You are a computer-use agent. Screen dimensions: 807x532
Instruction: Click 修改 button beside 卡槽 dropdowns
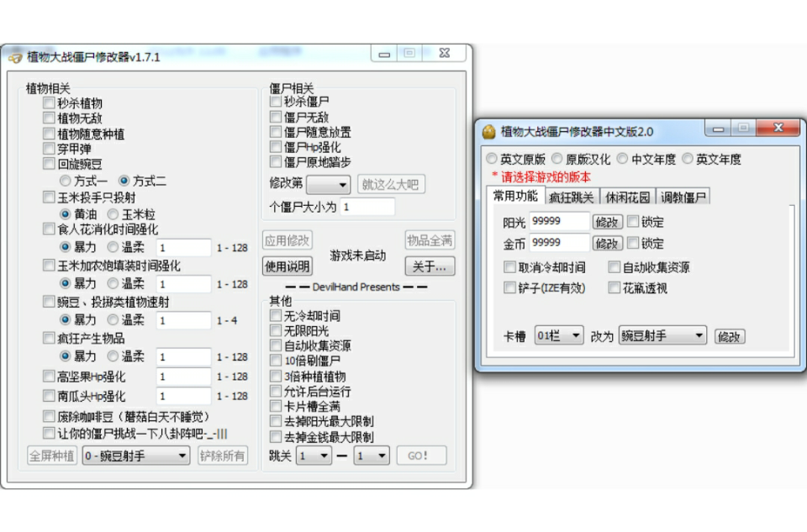pyautogui.click(x=730, y=336)
